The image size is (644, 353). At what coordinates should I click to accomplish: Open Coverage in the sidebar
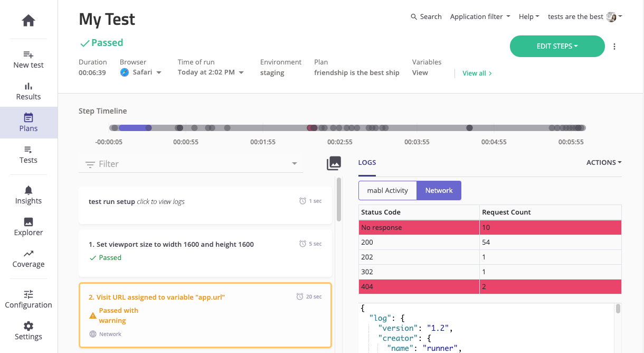pyautogui.click(x=29, y=258)
